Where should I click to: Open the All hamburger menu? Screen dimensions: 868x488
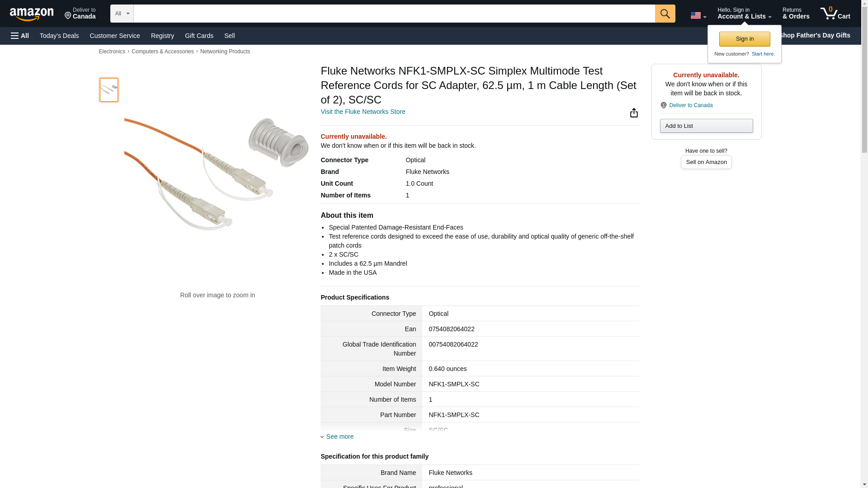tap(20, 36)
